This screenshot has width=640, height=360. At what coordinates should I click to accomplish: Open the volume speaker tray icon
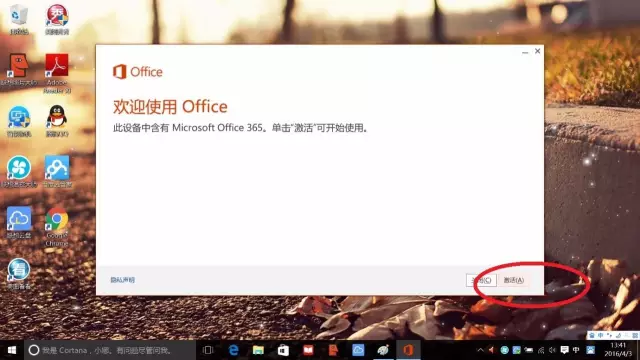(552, 350)
